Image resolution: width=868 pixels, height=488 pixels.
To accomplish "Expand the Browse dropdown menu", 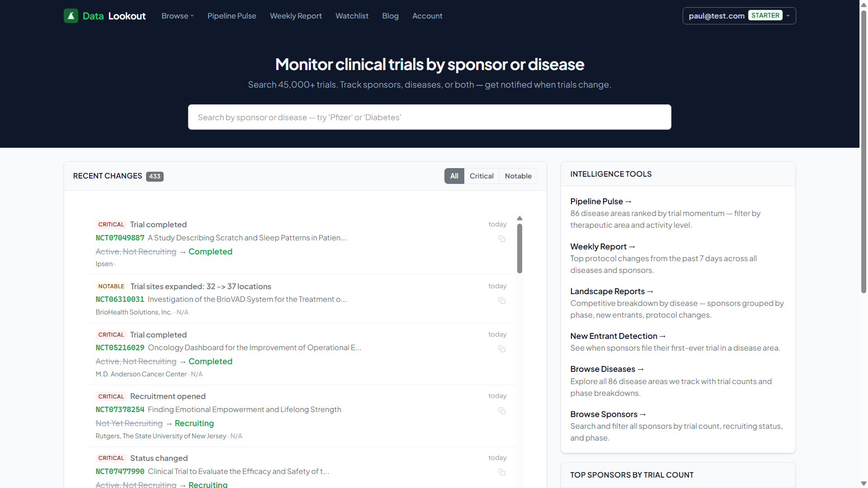I will point(177,16).
